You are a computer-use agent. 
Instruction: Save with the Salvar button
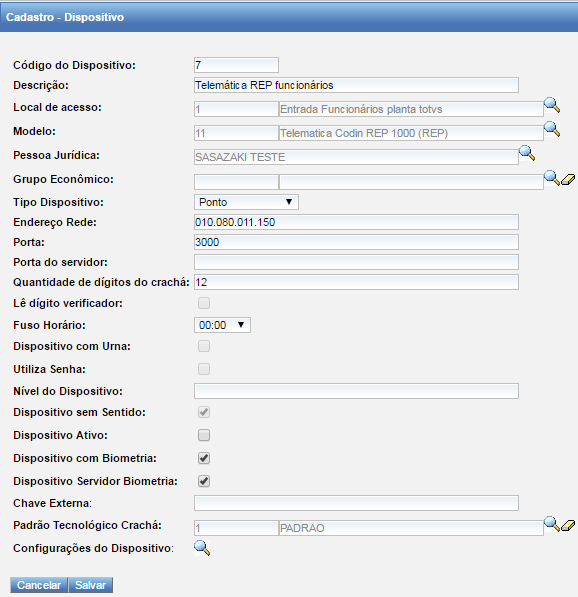click(90, 585)
